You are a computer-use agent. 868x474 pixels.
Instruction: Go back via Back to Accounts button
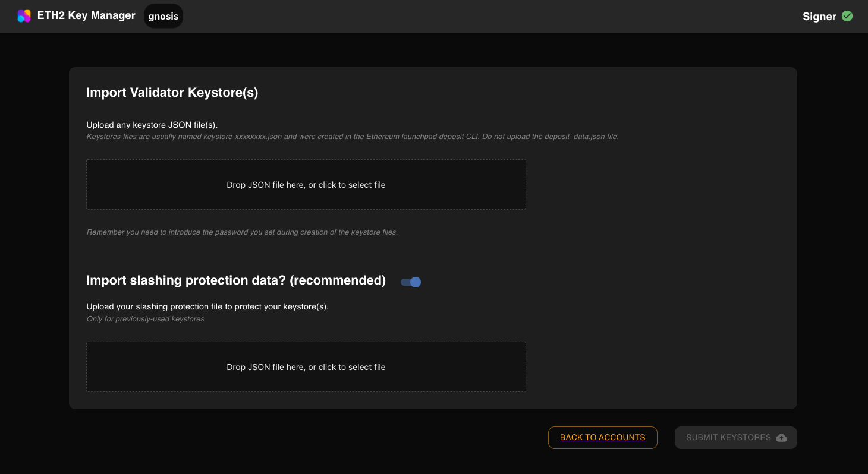603,438
